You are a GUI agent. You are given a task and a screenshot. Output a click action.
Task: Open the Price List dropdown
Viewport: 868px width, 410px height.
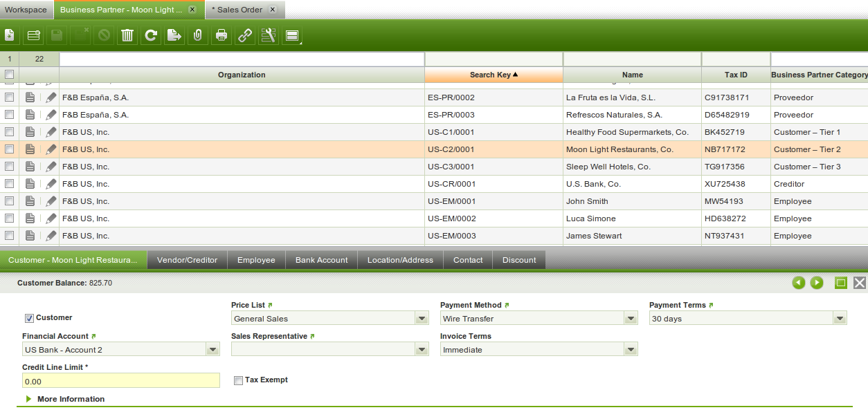click(x=422, y=319)
